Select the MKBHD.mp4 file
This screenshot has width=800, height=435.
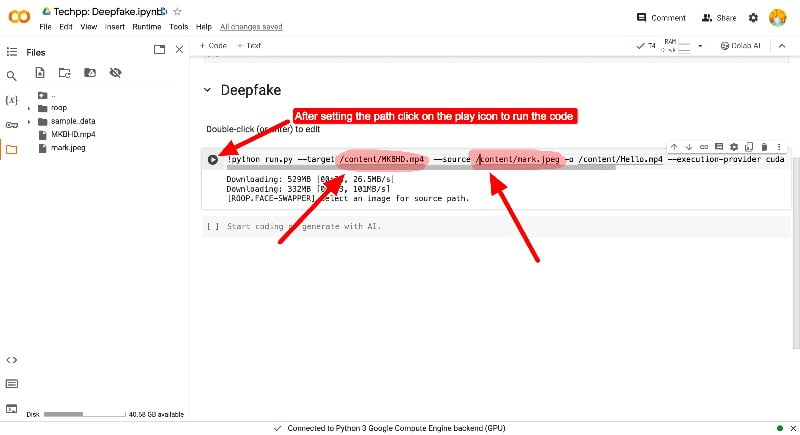point(73,135)
